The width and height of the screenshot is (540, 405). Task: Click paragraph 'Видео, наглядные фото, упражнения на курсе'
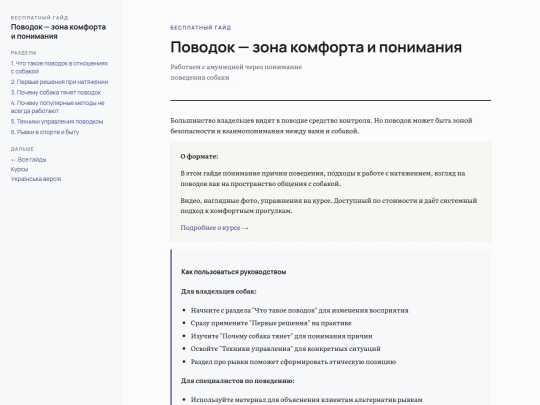[x=329, y=206]
